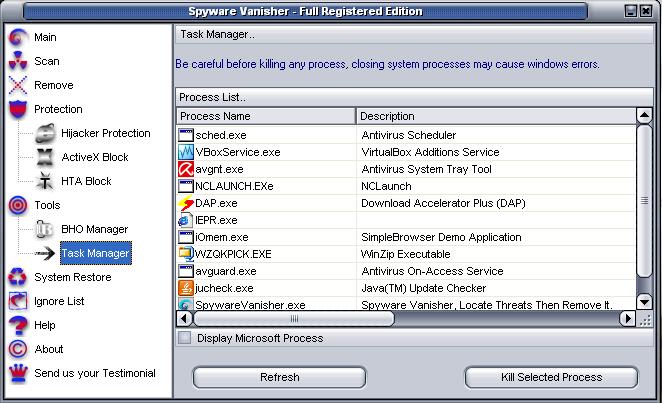Select the SpywareVanisher.exe process row
662x403 pixels.
(406, 305)
